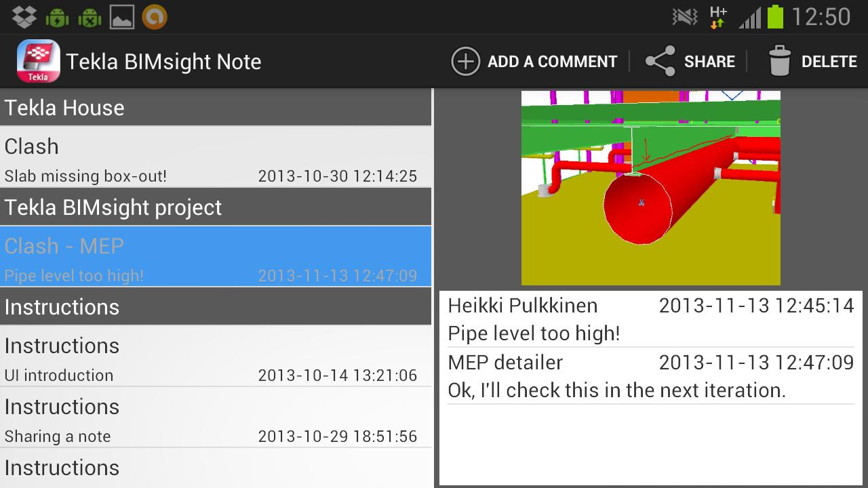Viewport: 868px width, 488px height.
Task: Collapse the Tekla House section
Action: pyautogui.click(x=216, y=107)
